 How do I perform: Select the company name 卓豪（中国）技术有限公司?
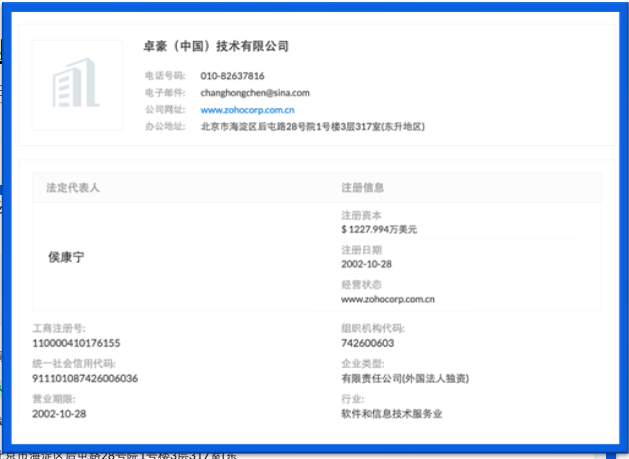216,46
